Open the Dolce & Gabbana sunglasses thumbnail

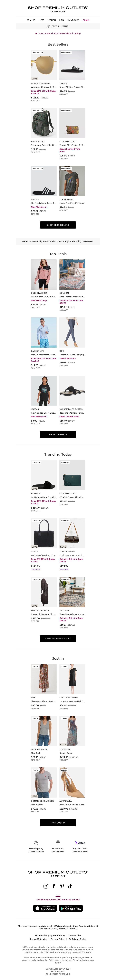44,65
